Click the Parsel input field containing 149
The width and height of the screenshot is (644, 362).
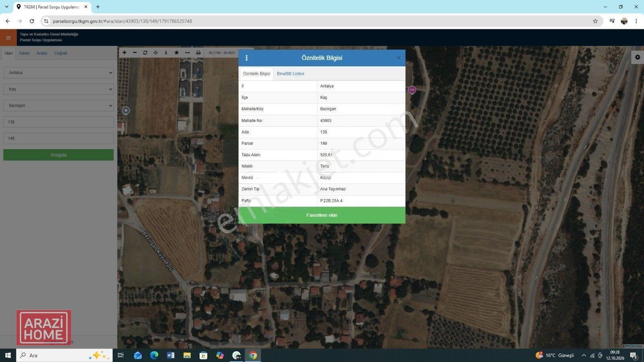click(x=58, y=138)
